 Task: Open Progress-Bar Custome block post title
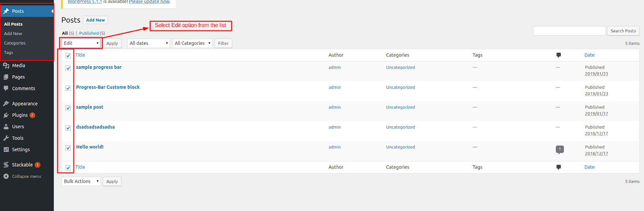[x=108, y=87]
